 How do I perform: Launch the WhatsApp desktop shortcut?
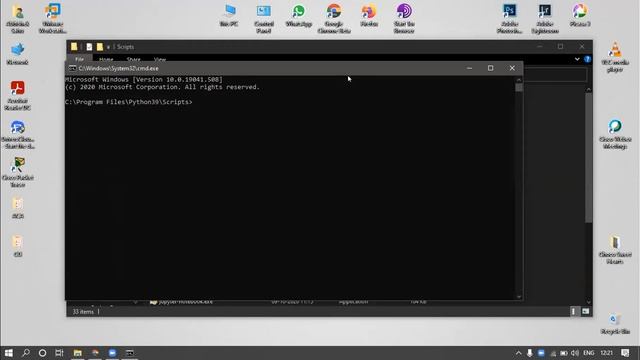[x=299, y=15]
